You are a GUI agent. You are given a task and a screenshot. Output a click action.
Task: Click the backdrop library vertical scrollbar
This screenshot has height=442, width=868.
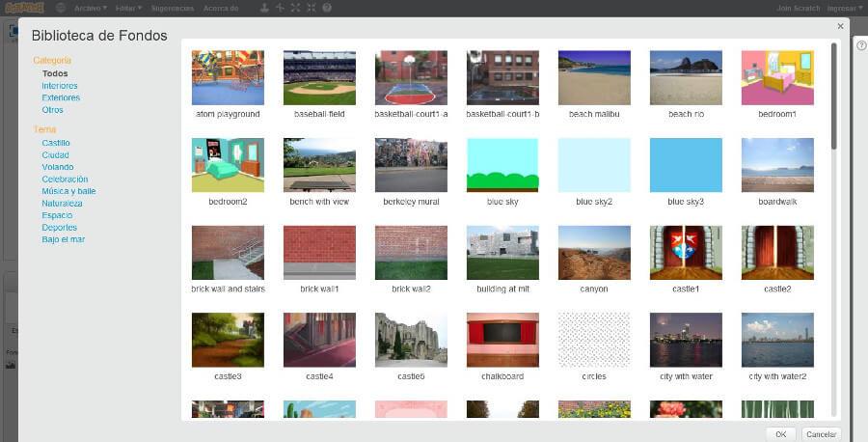coord(833,97)
